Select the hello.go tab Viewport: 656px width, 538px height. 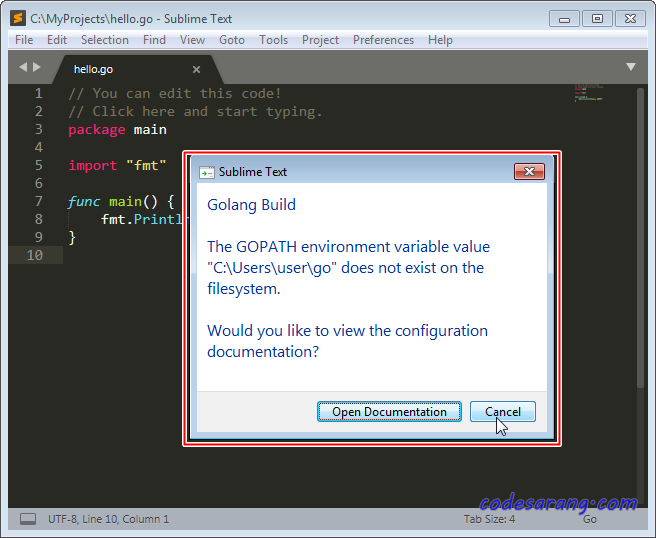138,69
